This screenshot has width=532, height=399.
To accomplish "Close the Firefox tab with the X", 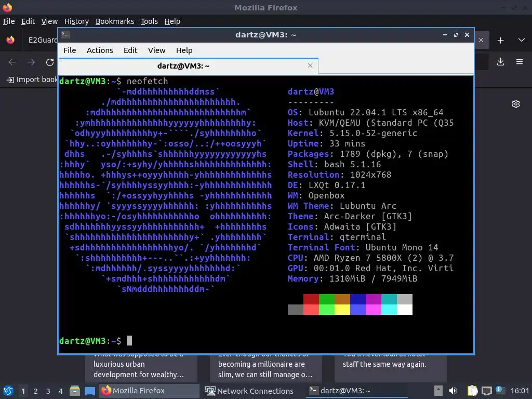I will 481,40.
